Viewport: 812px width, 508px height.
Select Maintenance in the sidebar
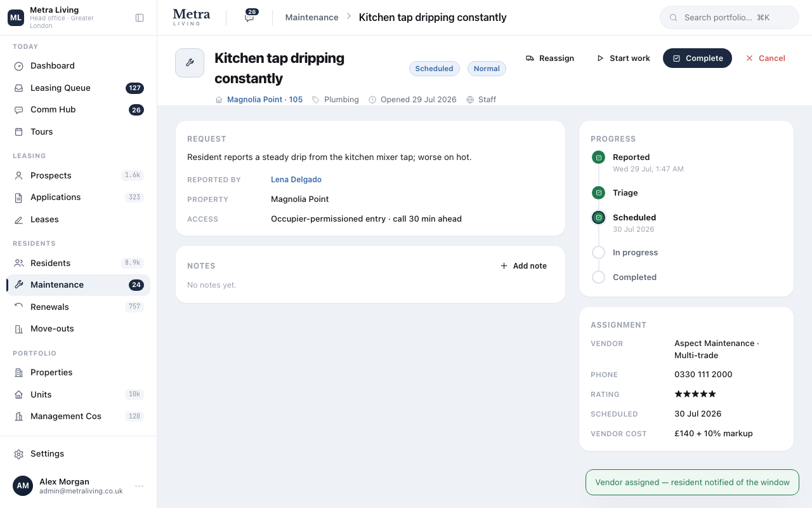coord(79,285)
